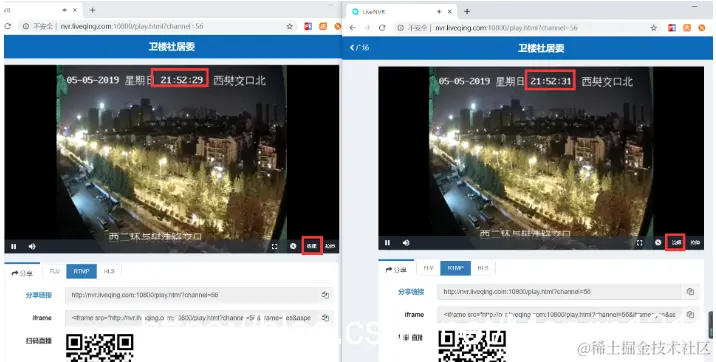
Task: Open a new tab in the left browser window
Action: coord(92,10)
